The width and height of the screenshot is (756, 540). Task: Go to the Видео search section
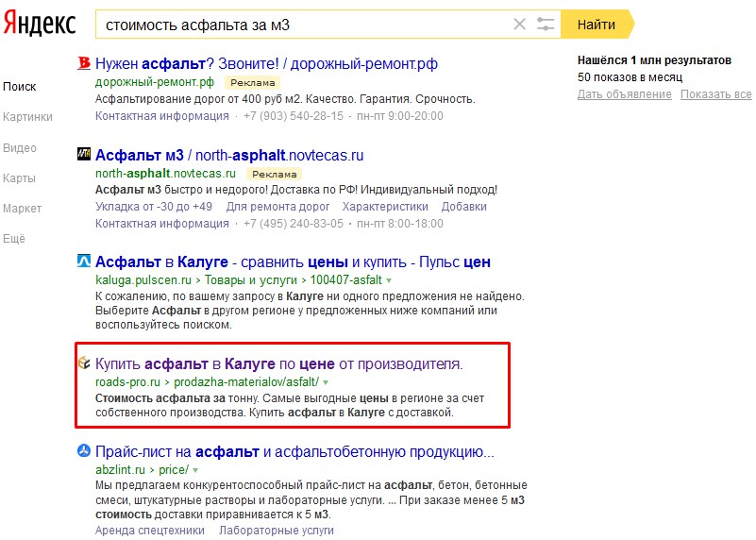point(20,148)
